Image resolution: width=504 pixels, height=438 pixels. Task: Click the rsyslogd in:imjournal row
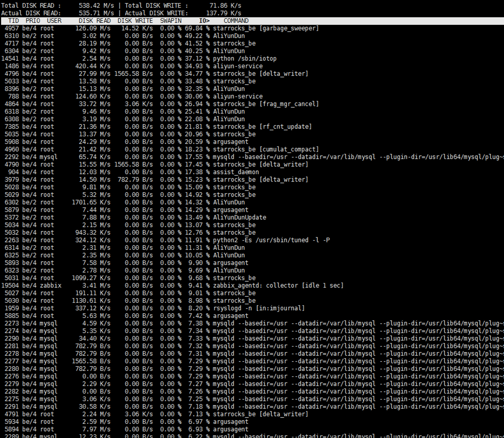point(259,308)
